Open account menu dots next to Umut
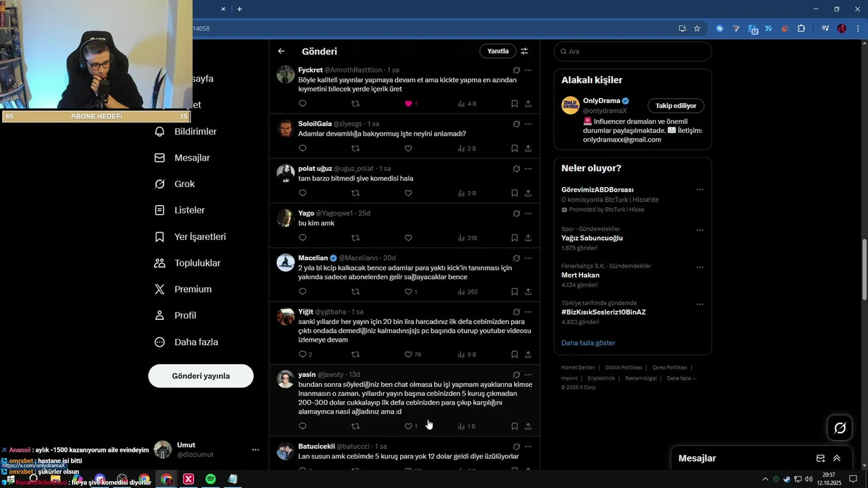 pyautogui.click(x=256, y=449)
